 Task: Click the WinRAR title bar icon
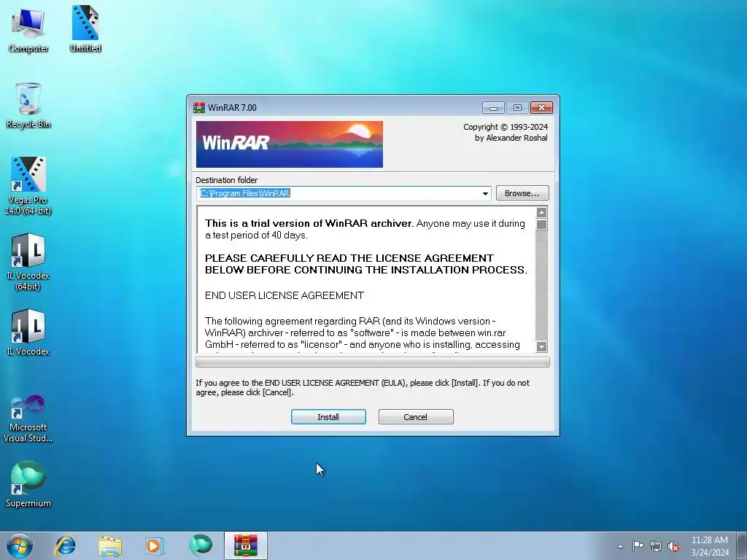coord(198,108)
